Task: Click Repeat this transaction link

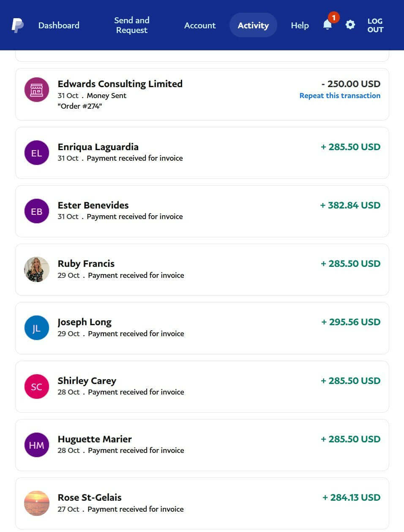Action: pos(340,96)
